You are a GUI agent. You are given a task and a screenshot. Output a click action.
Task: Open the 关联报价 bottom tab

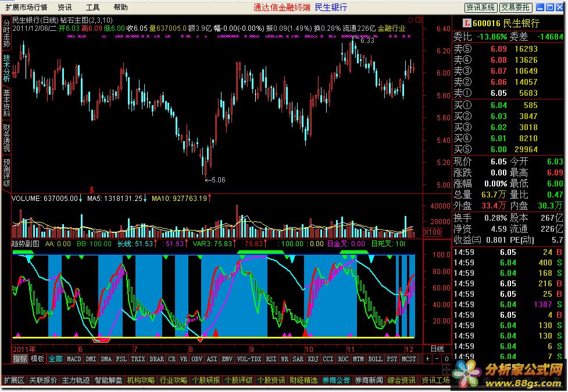(x=44, y=380)
